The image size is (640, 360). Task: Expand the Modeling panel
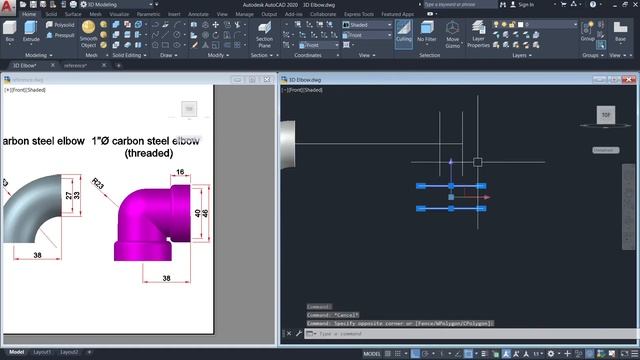tap(38, 55)
